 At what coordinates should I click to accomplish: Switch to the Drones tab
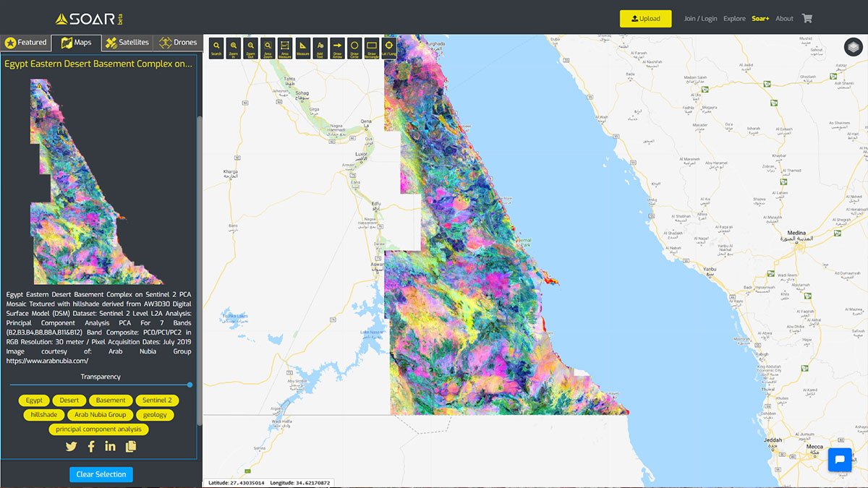pyautogui.click(x=178, y=43)
